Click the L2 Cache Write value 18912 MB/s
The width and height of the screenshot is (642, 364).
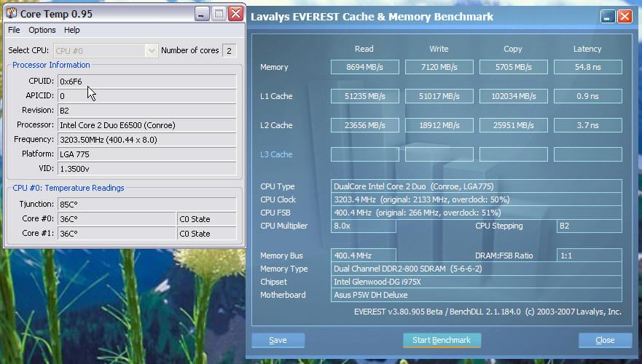439,125
